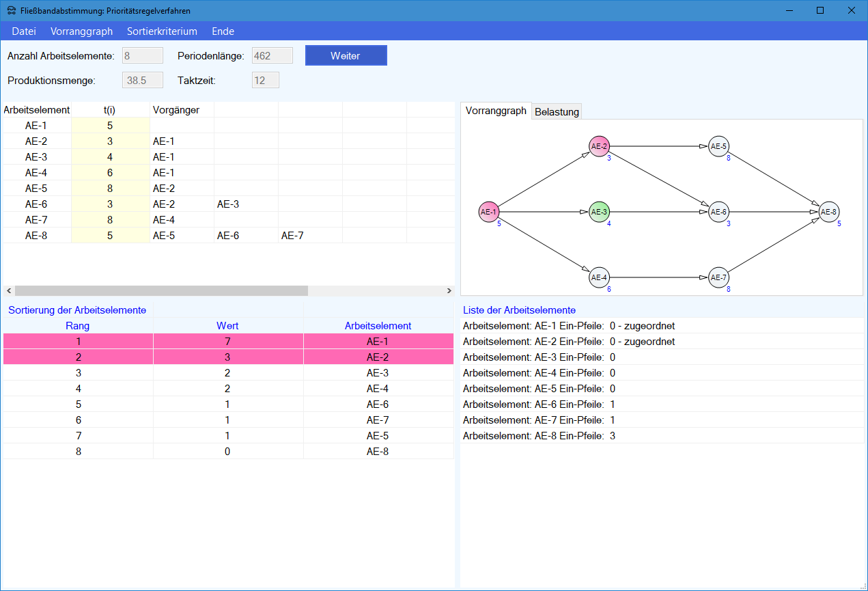Viewport: 868px width, 591px height.
Task: Open the Vorranggraph menu
Action: 81,31
